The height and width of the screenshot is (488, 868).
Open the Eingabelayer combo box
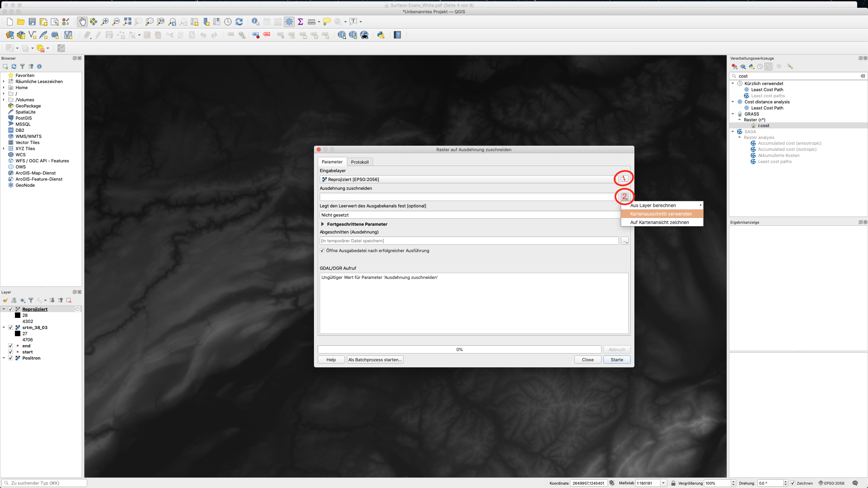(469, 179)
